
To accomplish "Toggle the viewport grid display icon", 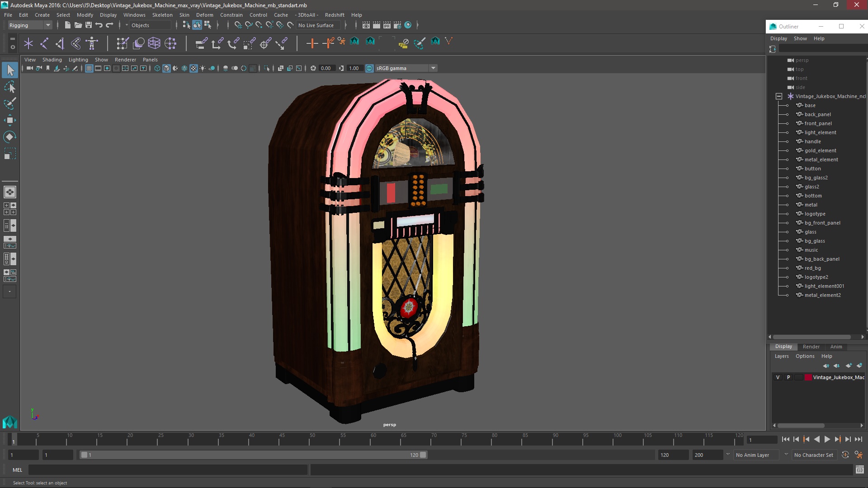I will pos(89,68).
